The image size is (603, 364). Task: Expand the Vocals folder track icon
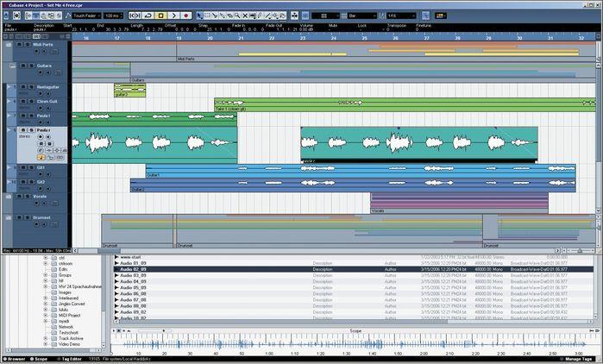click(x=9, y=197)
